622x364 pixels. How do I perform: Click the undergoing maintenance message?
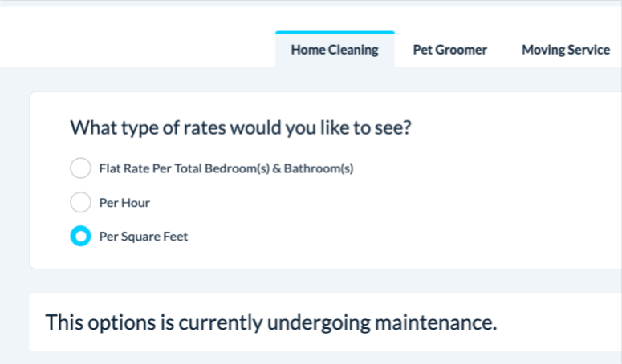pyautogui.click(x=271, y=323)
